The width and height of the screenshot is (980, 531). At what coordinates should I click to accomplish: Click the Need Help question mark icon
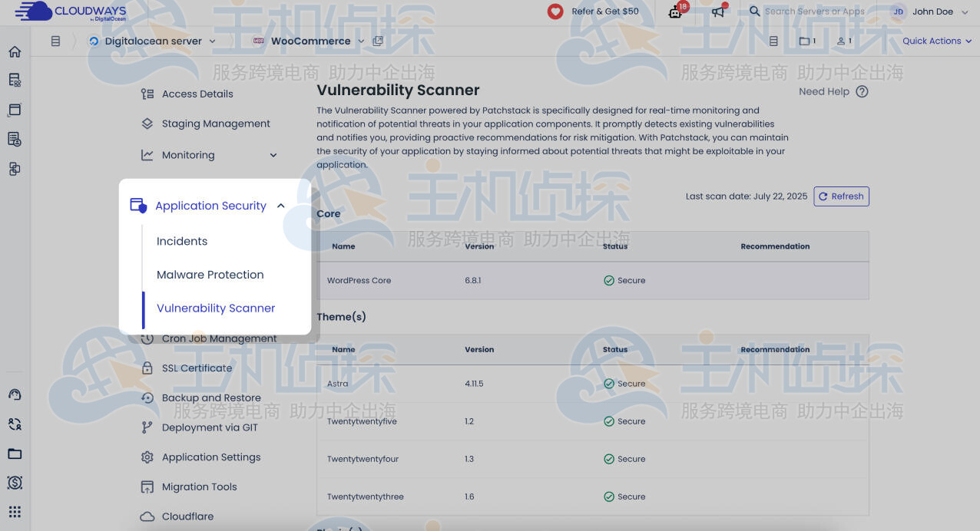pyautogui.click(x=862, y=91)
